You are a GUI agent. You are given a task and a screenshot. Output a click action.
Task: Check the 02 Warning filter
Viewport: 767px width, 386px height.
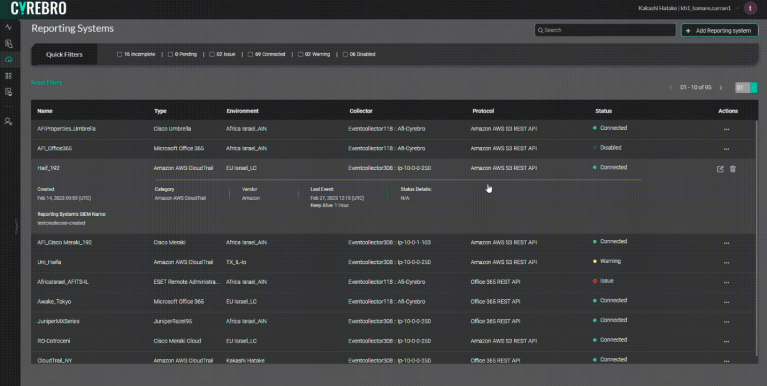point(300,54)
